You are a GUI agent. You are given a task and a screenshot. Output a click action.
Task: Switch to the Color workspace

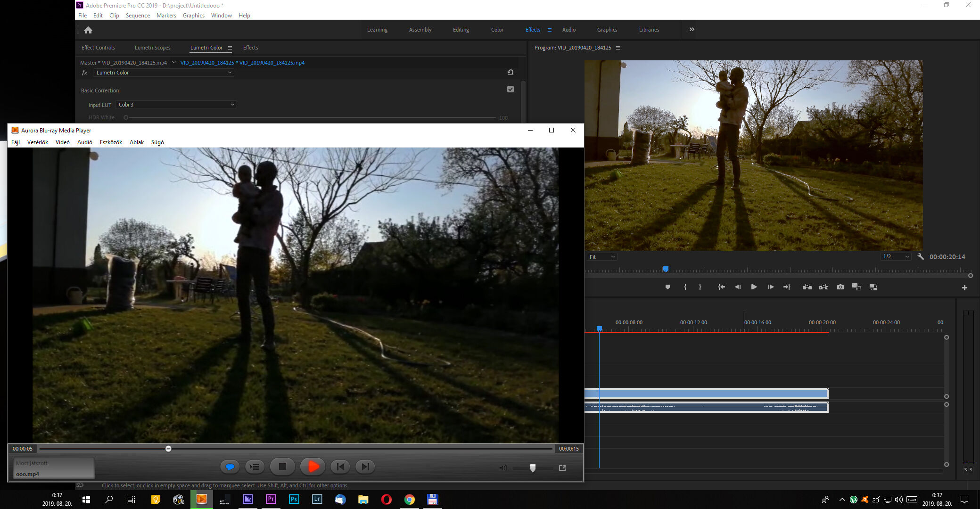(x=497, y=30)
